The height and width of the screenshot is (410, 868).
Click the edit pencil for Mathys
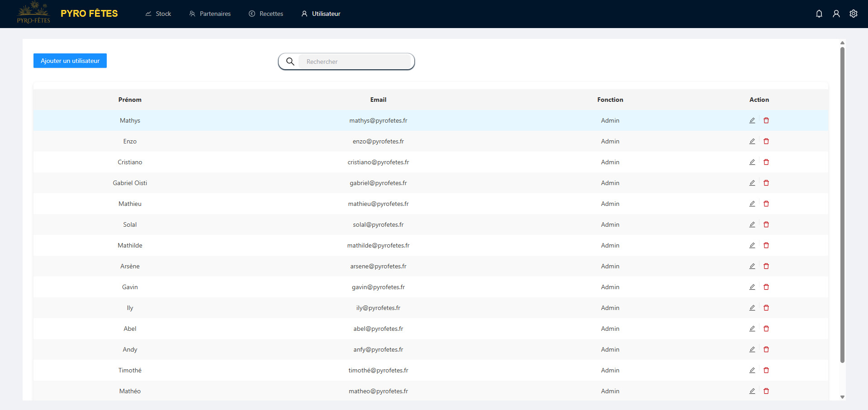click(x=752, y=120)
